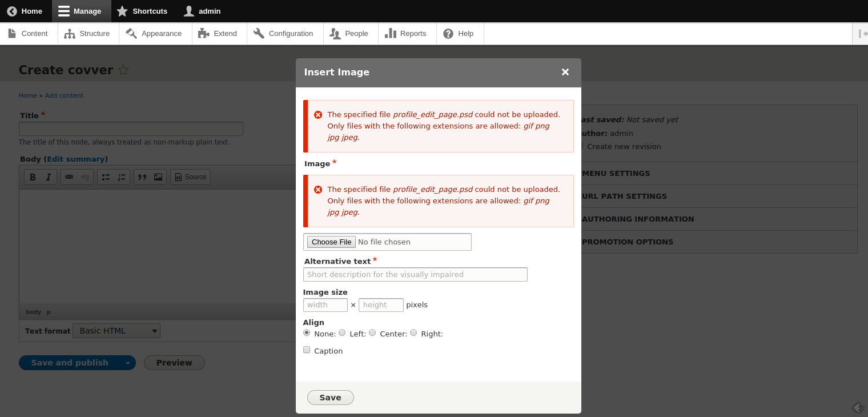Image resolution: width=868 pixels, height=417 pixels.
Task: Click the star icon beside Create covver
Action: click(123, 70)
